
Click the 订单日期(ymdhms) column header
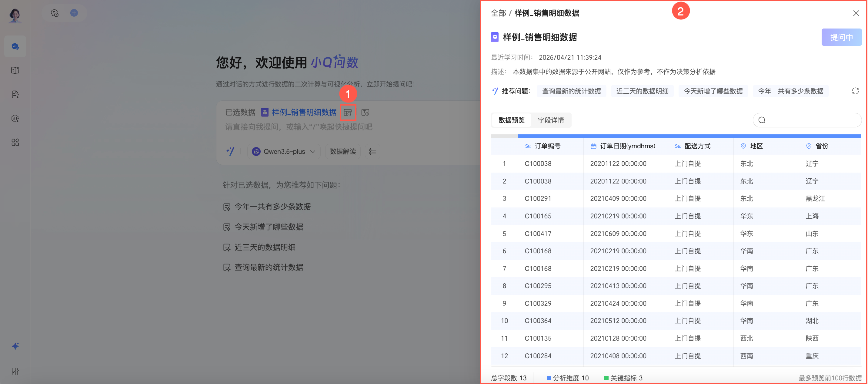(626, 146)
